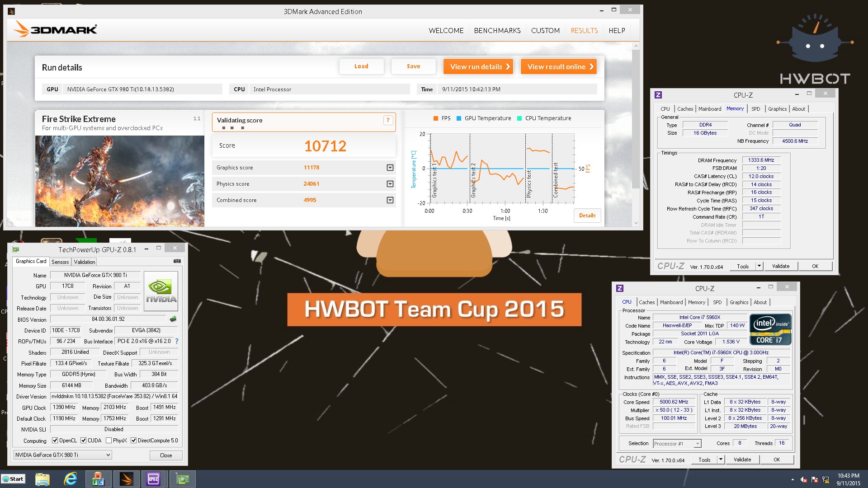The height and width of the screenshot is (488, 868).
Task: Click Validate in CPU-Z memory window
Action: (x=781, y=266)
